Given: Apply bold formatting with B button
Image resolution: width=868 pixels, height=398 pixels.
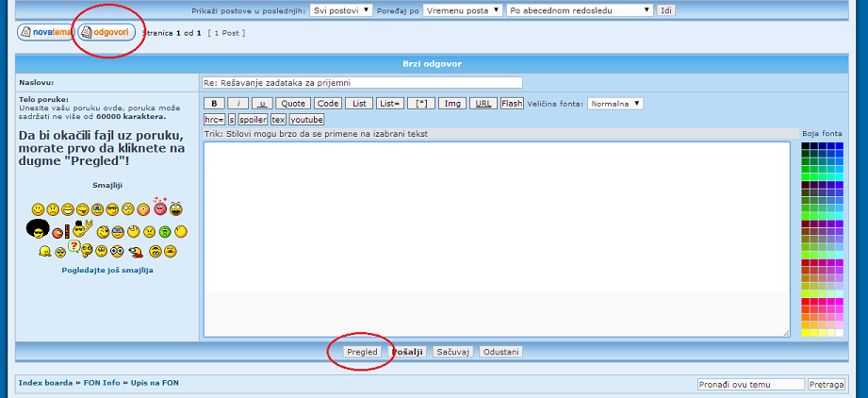Looking at the screenshot, I should click(214, 104).
